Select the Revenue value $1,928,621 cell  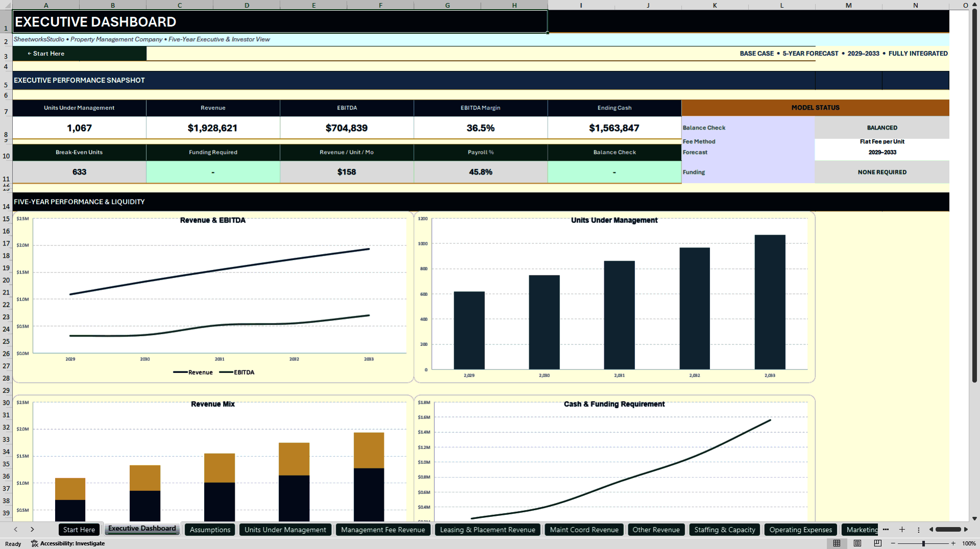[x=213, y=128]
